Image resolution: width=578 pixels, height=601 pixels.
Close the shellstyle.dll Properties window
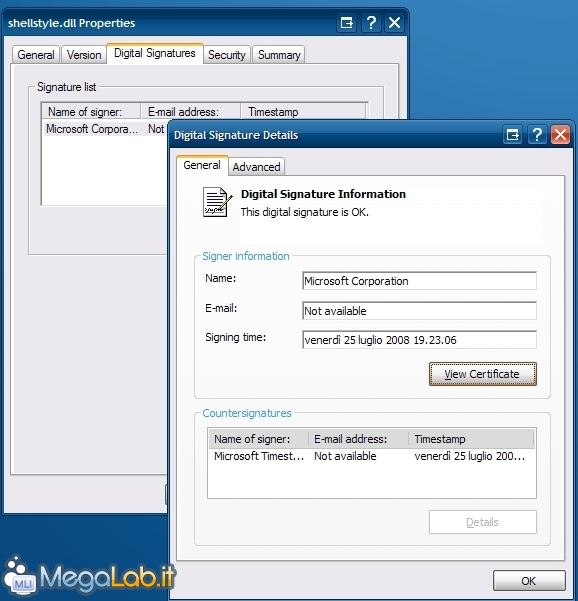(394, 23)
